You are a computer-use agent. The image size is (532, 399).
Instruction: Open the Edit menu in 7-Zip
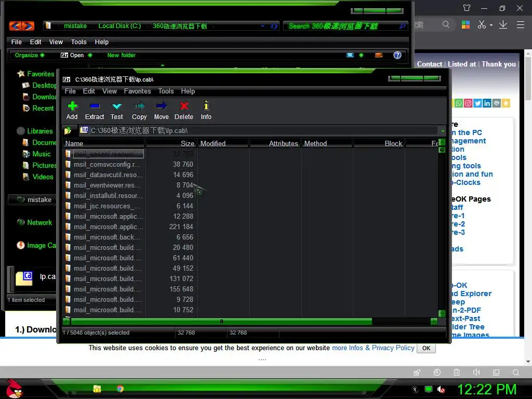click(x=89, y=91)
